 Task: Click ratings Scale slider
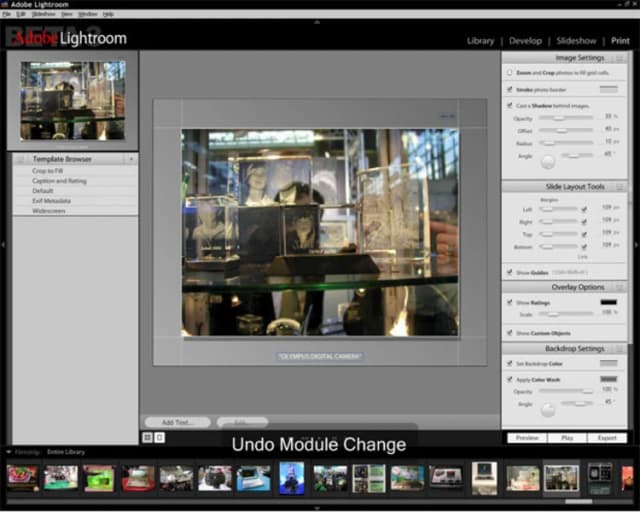(x=566, y=314)
